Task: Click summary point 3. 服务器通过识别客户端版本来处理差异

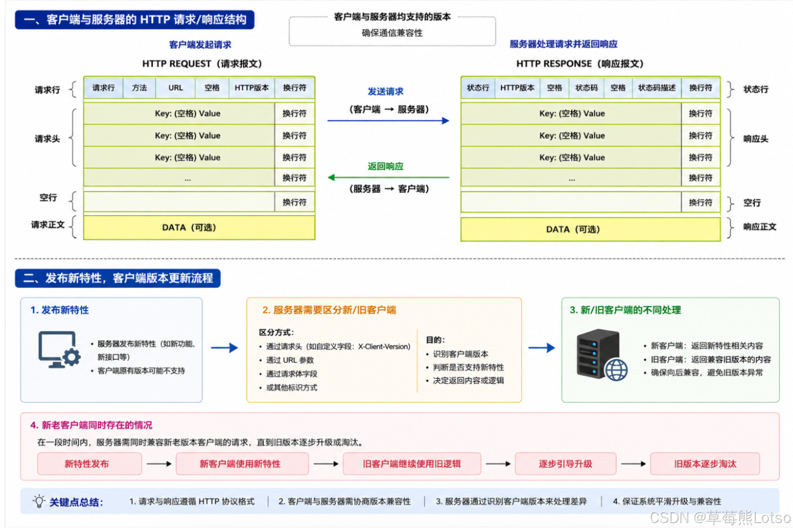Action: coord(511,502)
